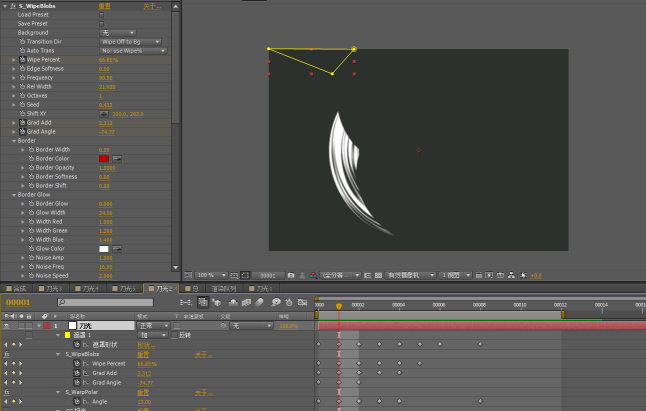
Task: Collapse the Border group
Action: (14, 141)
